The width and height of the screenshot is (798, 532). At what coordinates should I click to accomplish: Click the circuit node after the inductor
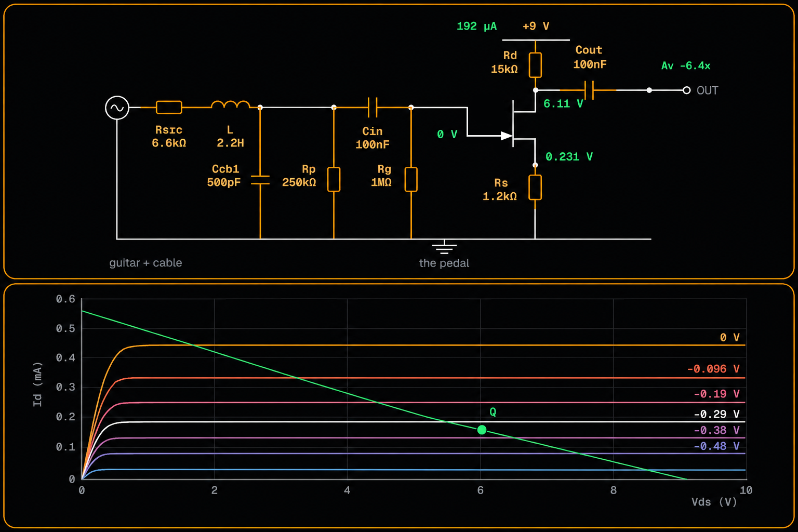coord(260,108)
